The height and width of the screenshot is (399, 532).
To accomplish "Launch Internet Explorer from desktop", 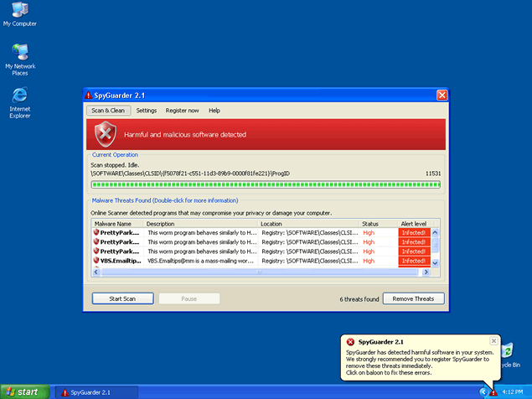I will coord(19,96).
